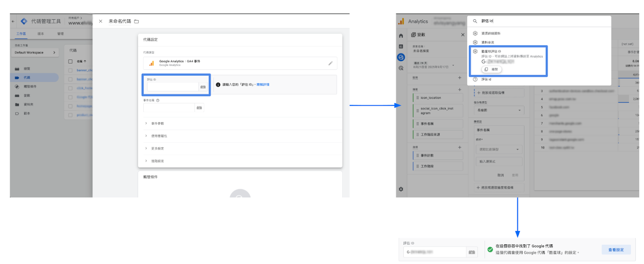The height and width of the screenshot is (264, 644).
Task: Select the icon_location dimension chip
Action: click(x=438, y=98)
